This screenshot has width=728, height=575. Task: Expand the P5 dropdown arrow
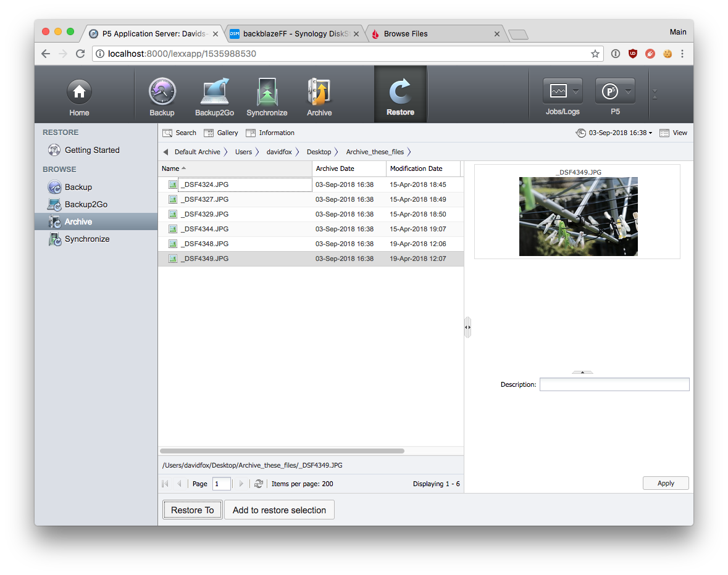(628, 91)
